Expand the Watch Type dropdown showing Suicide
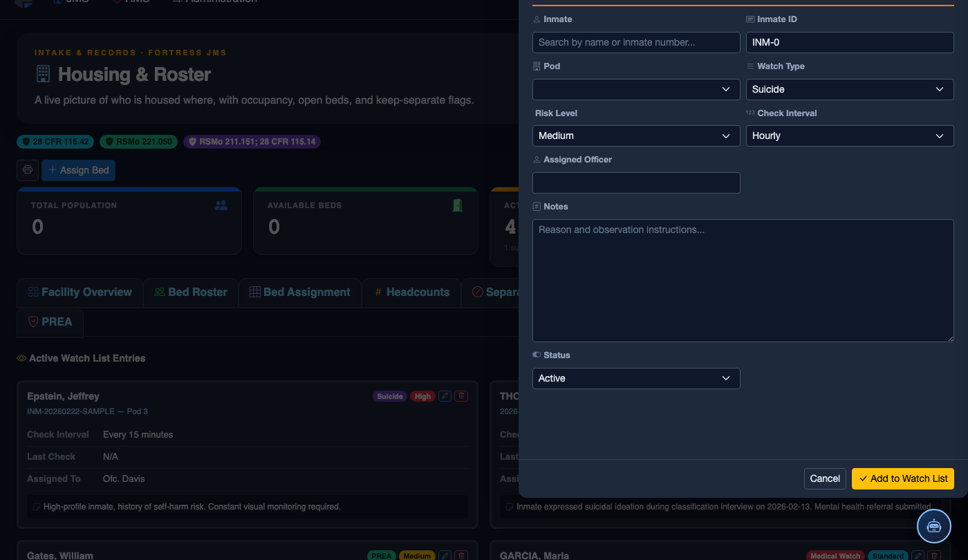The width and height of the screenshot is (968, 560). [x=850, y=89]
